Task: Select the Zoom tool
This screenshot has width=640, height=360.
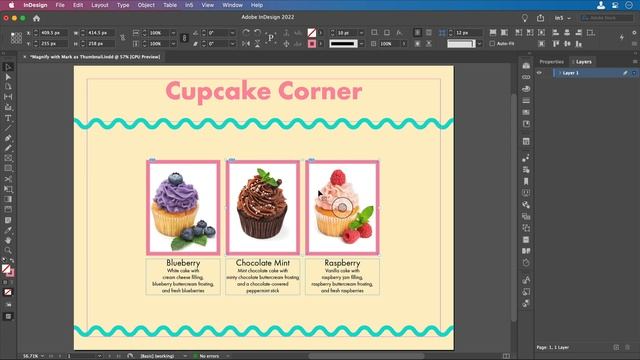Action: (8, 250)
